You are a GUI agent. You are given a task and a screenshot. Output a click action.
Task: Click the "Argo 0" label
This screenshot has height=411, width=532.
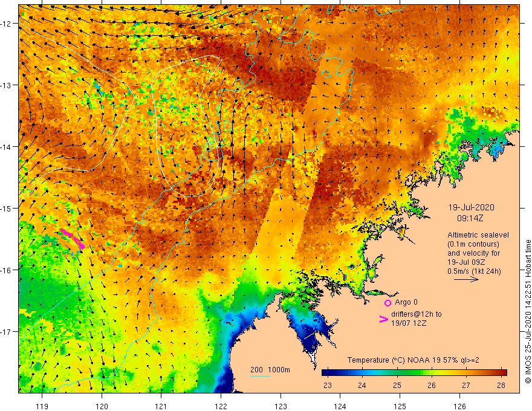406,302
